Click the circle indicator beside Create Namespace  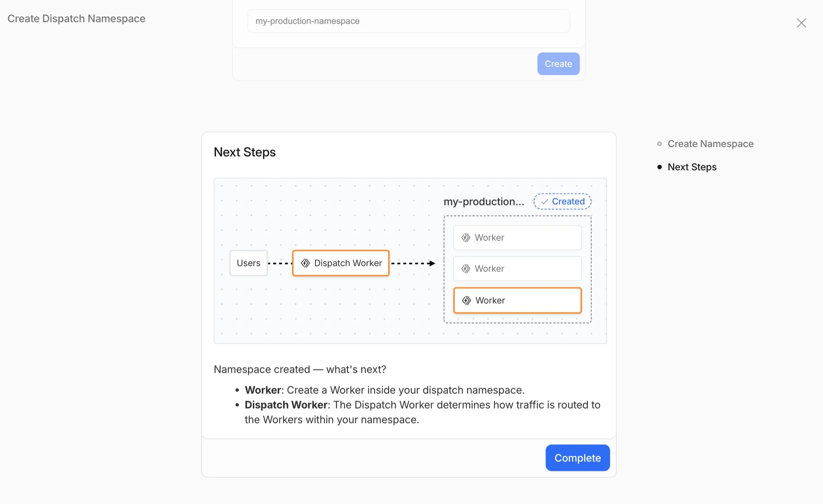point(660,144)
